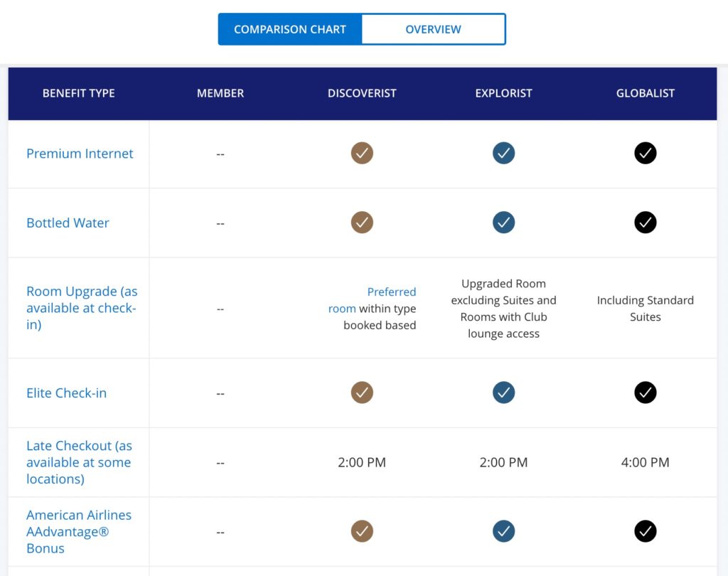Open the Bottled Water benefit link
The height and width of the screenshot is (576, 728).
[x=68, y=223]
